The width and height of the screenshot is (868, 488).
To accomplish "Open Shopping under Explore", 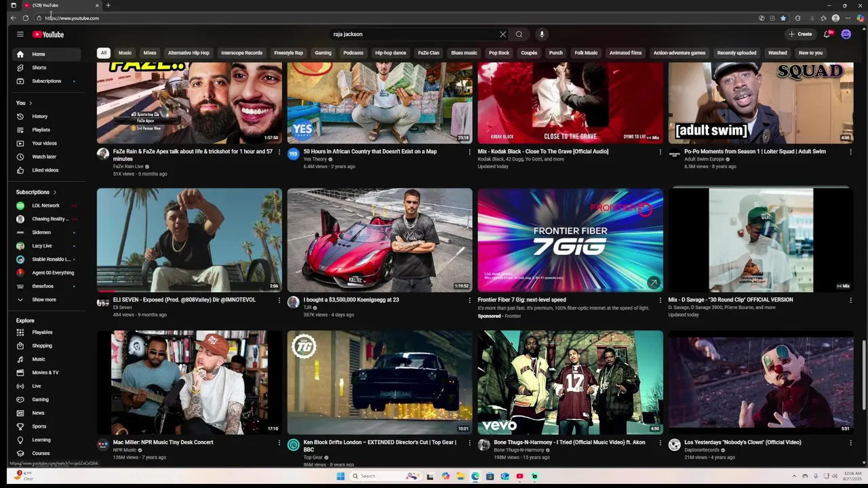I will click(46, 346).
